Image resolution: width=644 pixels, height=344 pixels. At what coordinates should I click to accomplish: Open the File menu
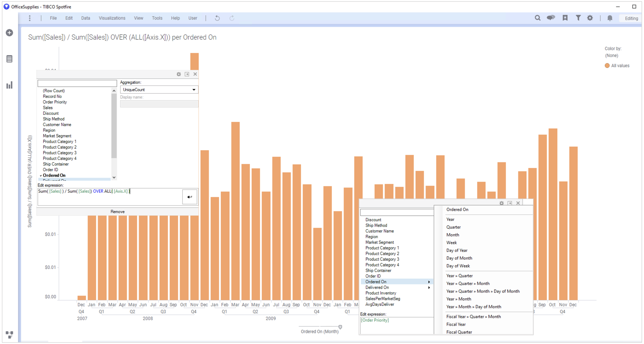(53, 18)
